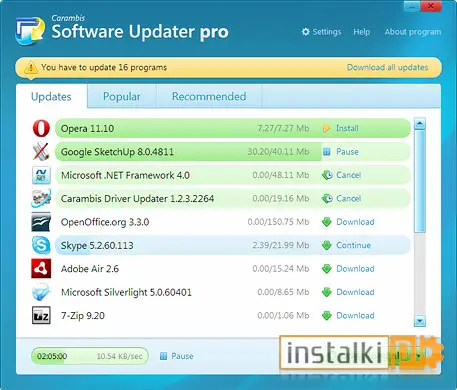Screen dimensions: 457x390
Task: Open Settings from the top menu
Action: click(322, 32)
